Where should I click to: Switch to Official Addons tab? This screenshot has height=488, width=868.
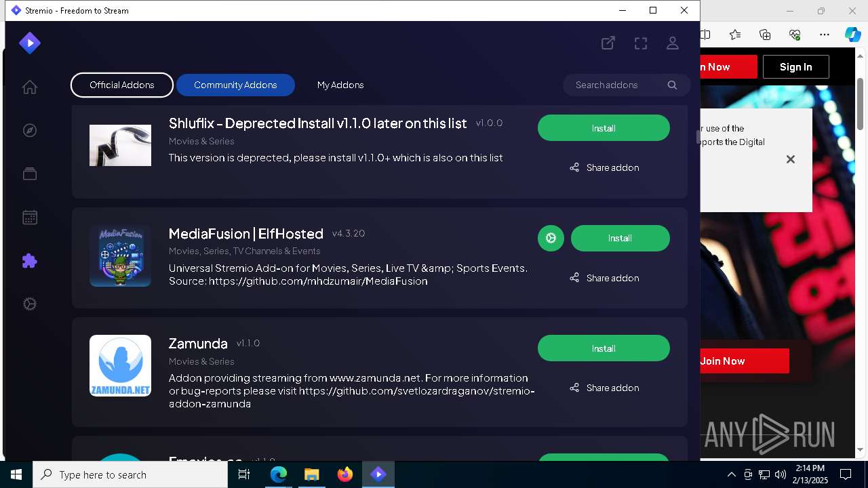122,85
